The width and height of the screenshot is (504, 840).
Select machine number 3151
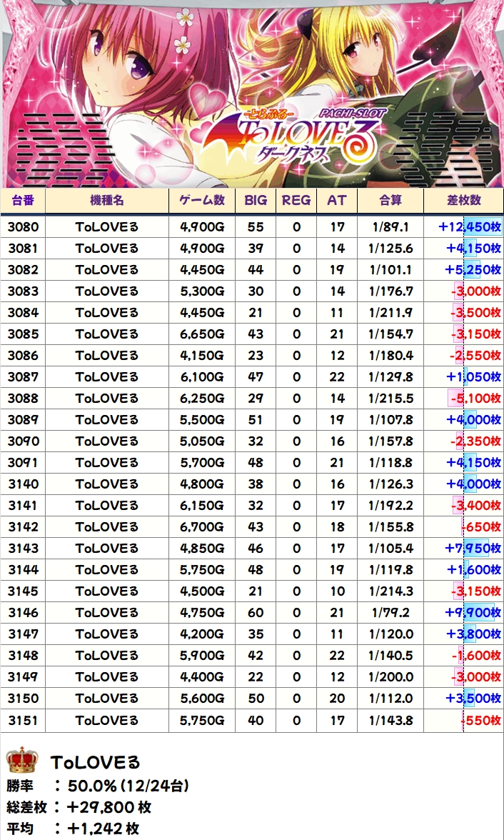(23, 720)
